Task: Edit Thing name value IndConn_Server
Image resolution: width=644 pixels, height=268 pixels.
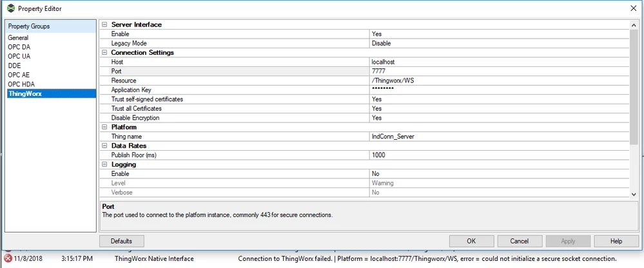Action: 498,137
